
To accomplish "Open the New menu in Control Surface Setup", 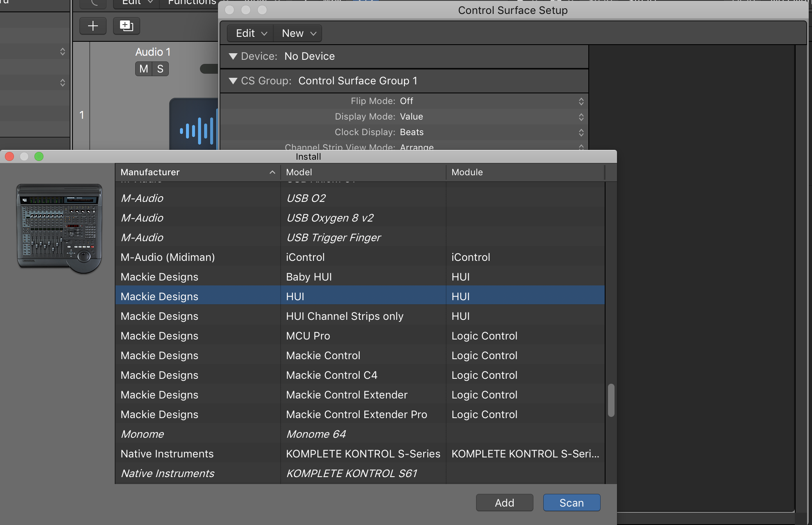I will coord(299,33).
